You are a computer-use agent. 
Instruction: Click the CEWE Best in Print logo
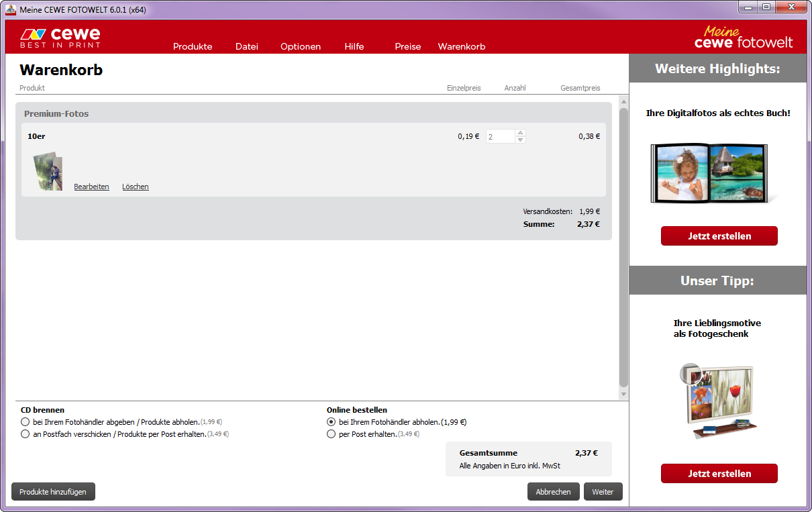[x=60, y=37]
